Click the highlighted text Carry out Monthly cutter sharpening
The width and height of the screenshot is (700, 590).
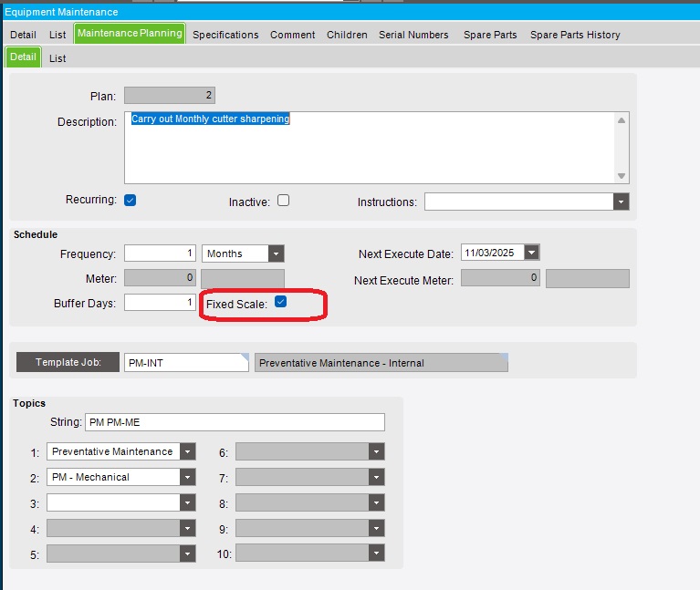210,119
